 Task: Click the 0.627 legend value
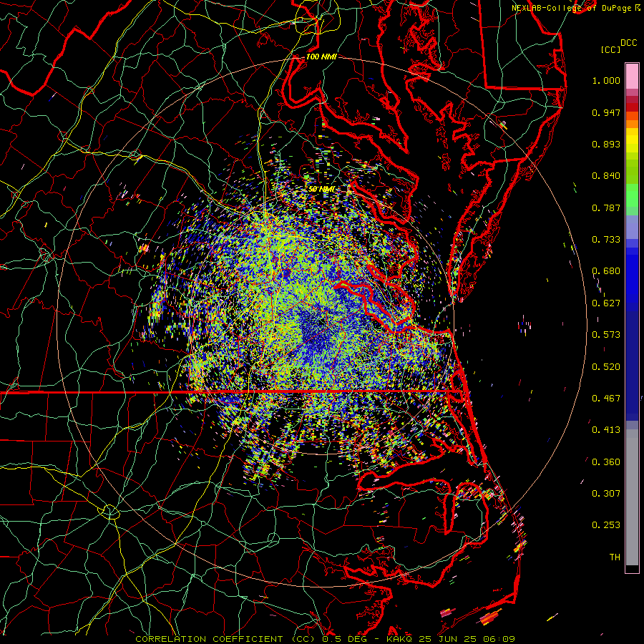pyautogui.click(x=606, y=303)
